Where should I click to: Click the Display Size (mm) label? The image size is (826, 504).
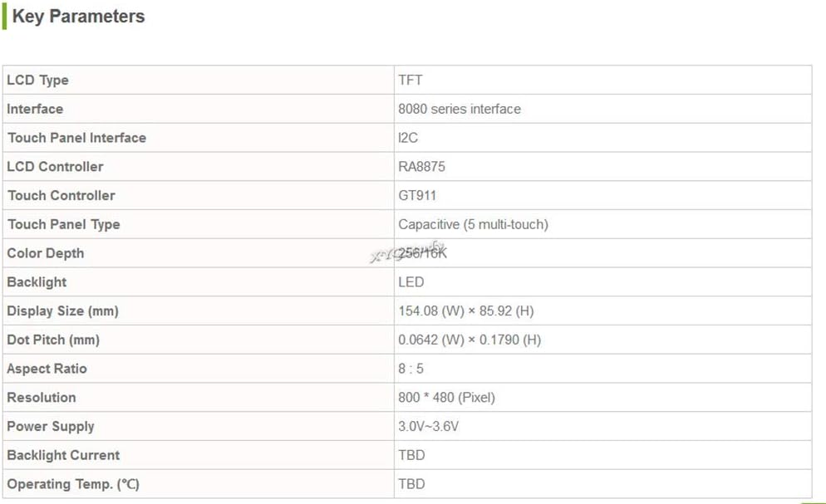pos(62,311)
